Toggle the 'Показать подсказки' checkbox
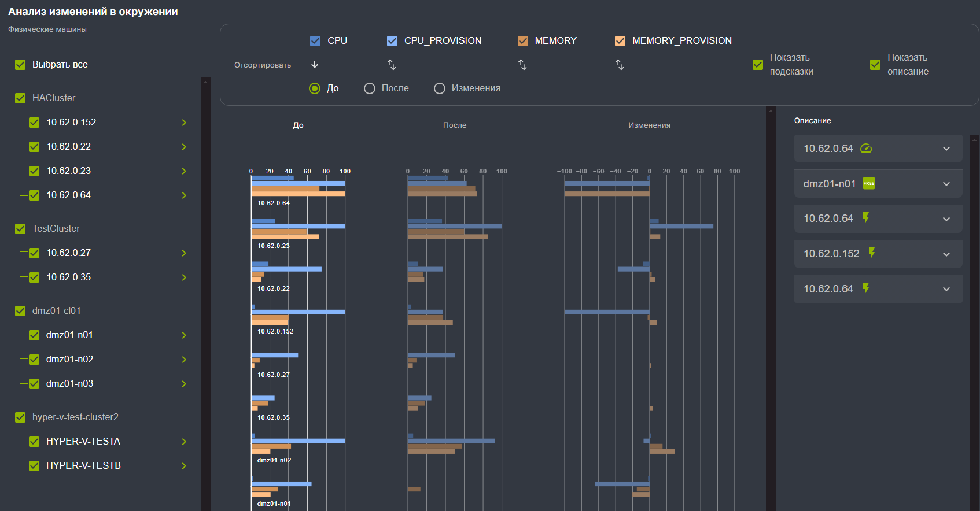 (x=758, y=65)
